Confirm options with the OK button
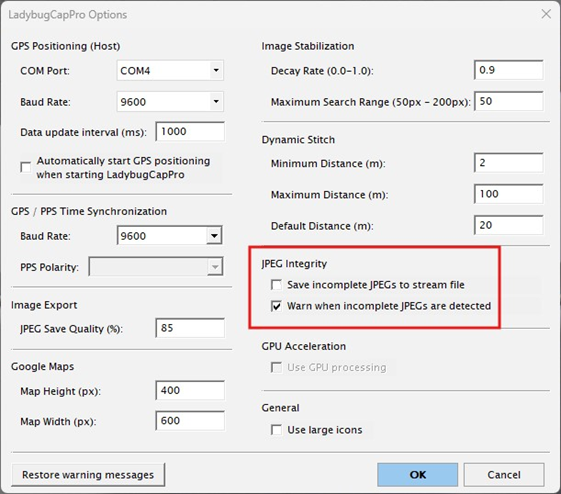Screen dimensions: 561x494 418,475
